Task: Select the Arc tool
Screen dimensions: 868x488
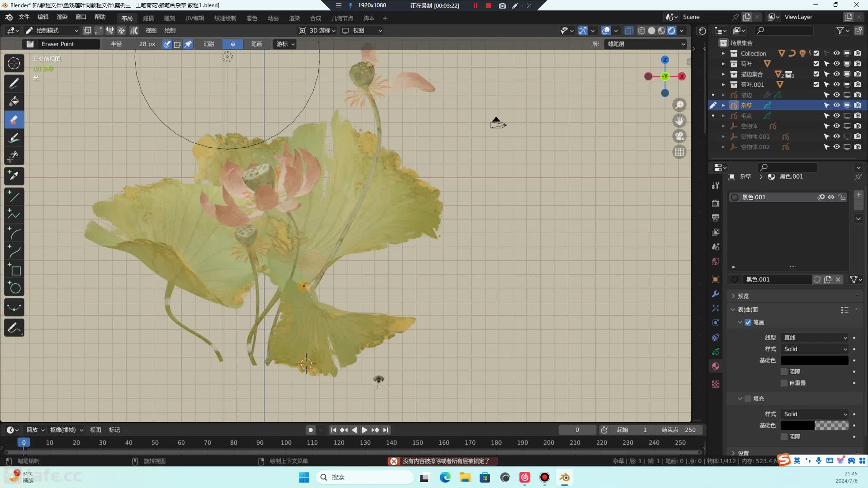Action: (x=14, y=233)
